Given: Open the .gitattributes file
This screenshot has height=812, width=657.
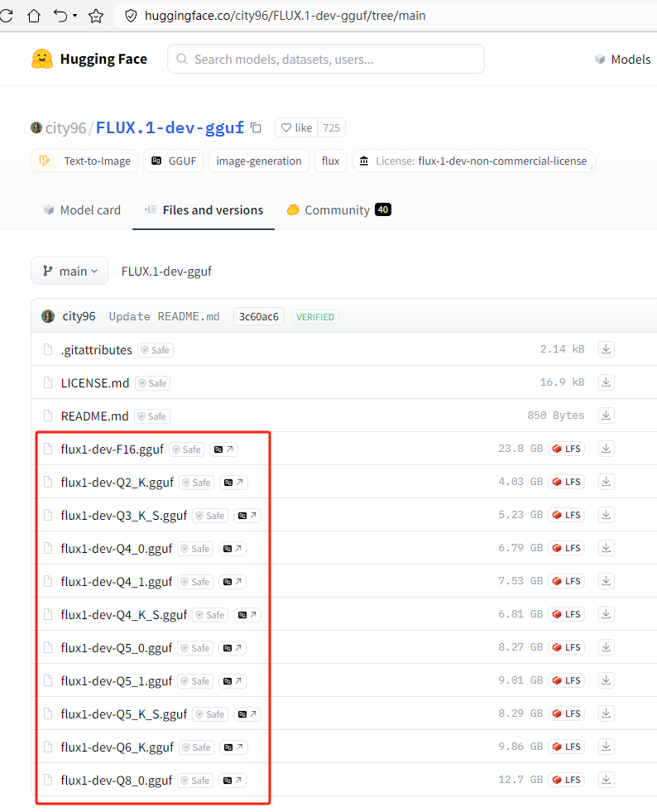Looking at the screenshot, I should (96, 350).
